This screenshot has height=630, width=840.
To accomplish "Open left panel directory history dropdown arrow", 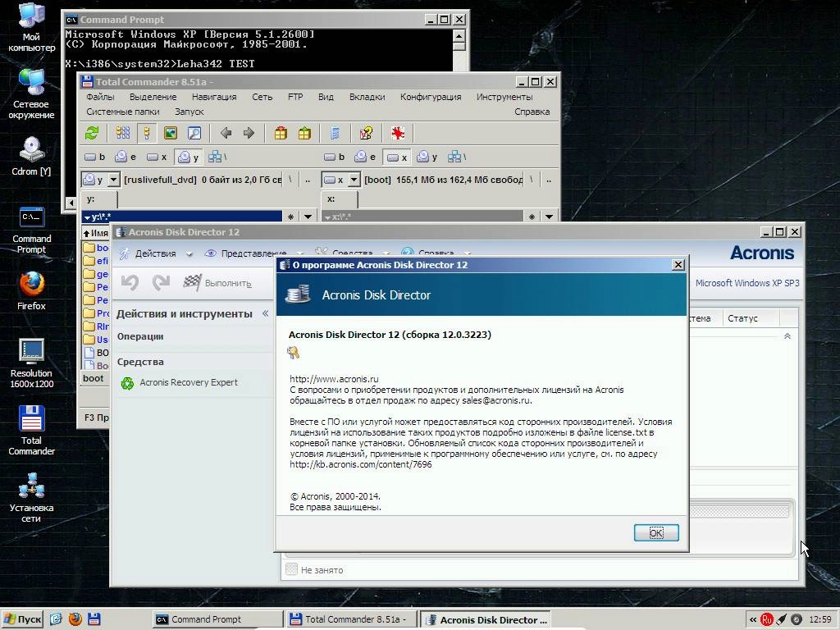I will 308,217.
